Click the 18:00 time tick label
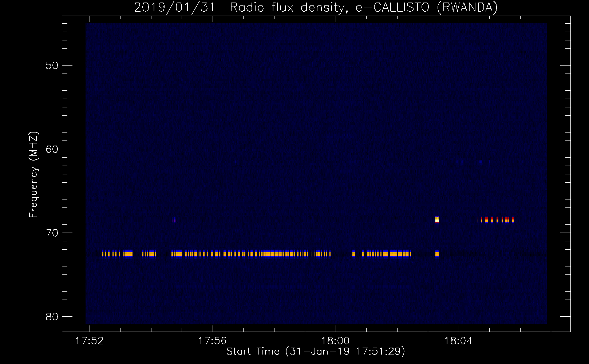589x364 pixels. (335, 341)
